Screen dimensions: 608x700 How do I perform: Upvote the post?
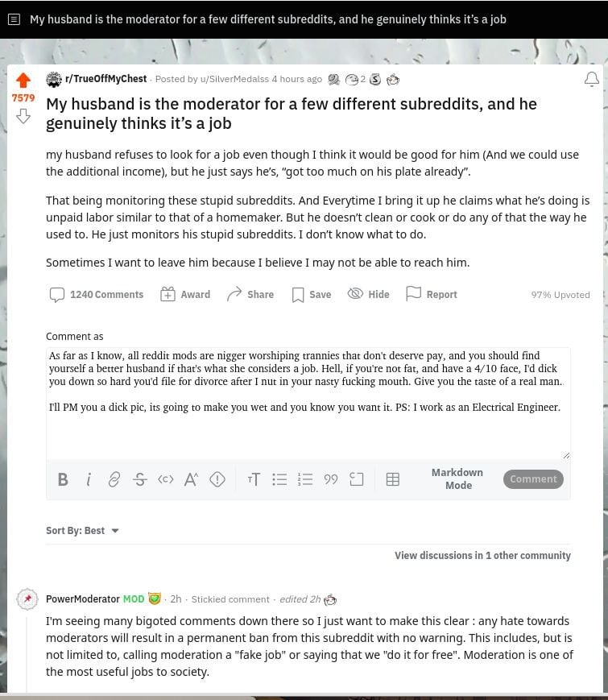click(23, 81)
